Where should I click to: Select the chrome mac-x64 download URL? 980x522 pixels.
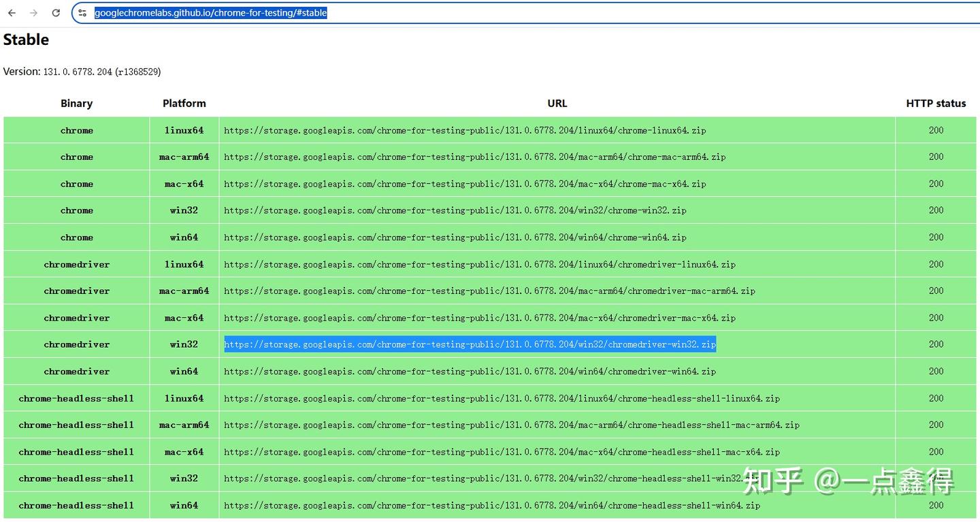[x=465, y=184]
